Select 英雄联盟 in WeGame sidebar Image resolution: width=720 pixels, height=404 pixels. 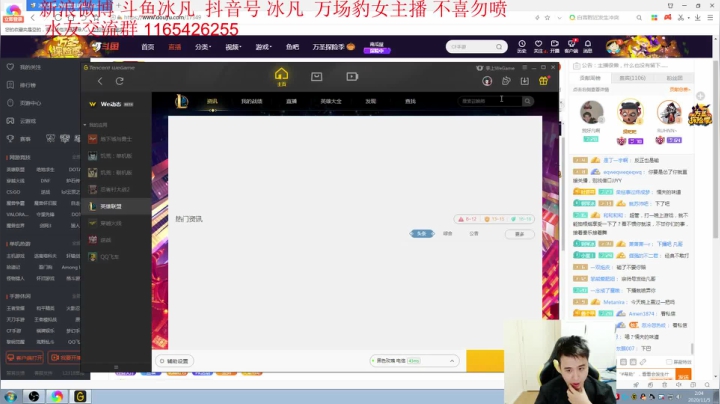tap(116, 207)
